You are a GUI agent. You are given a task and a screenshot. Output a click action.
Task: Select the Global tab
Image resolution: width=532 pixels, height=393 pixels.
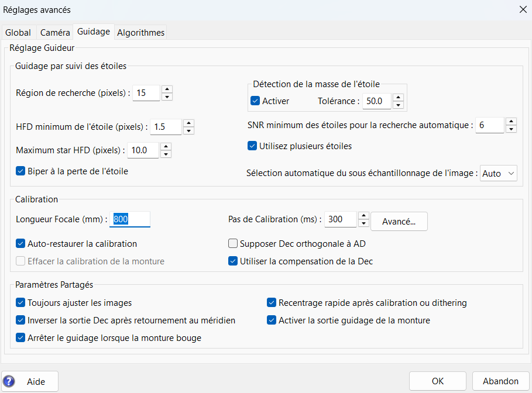click(x=18, y=33)
